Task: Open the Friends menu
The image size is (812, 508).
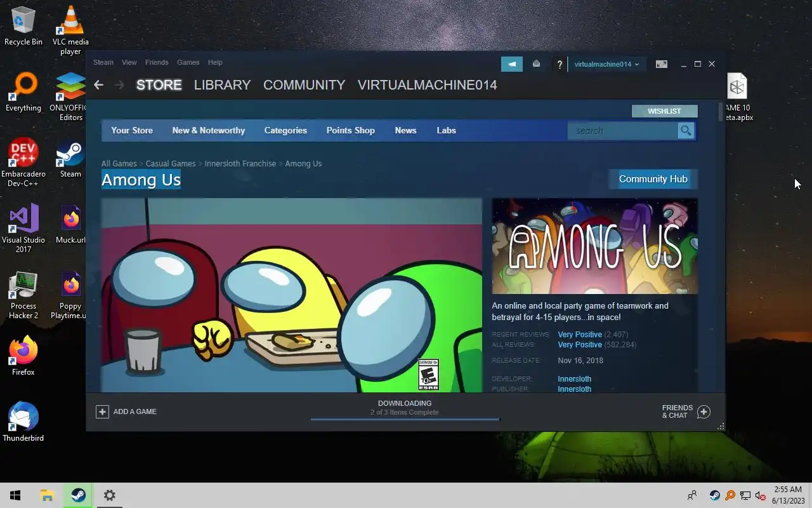Action: pyautogui.click(x=157, y=62)
